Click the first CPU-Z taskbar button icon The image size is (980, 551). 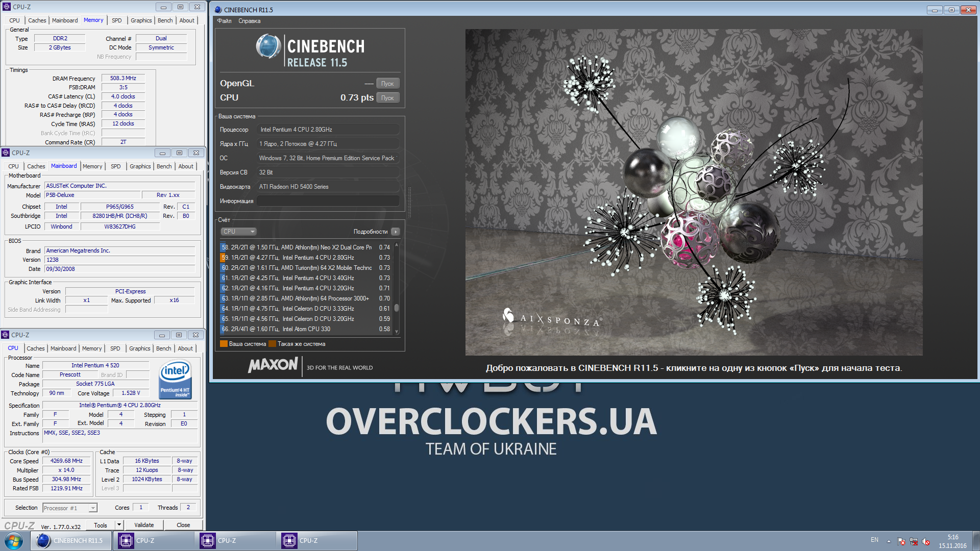[126, 541]
